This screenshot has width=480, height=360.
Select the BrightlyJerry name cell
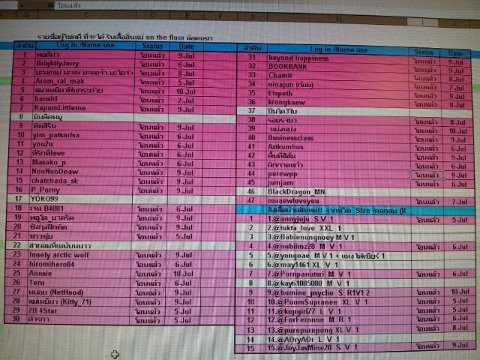click(85, 63)
